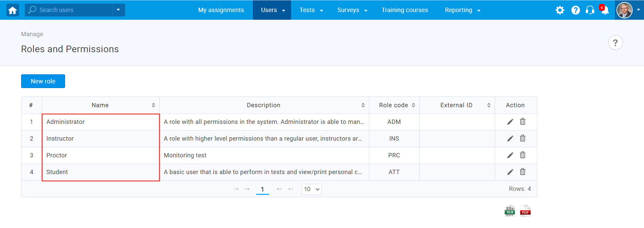Click the Proctor role name
This screenshot has height=228, width=644.
coord(57,155)
